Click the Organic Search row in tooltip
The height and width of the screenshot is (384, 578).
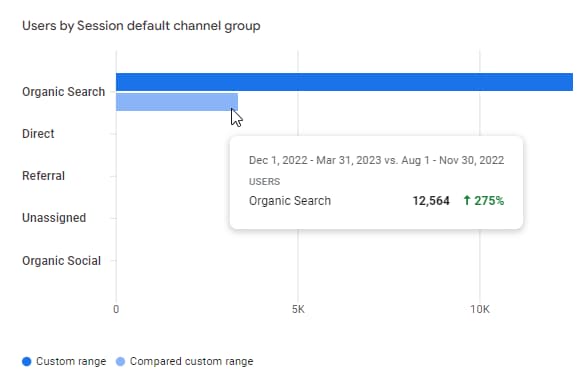click(376, 201)
